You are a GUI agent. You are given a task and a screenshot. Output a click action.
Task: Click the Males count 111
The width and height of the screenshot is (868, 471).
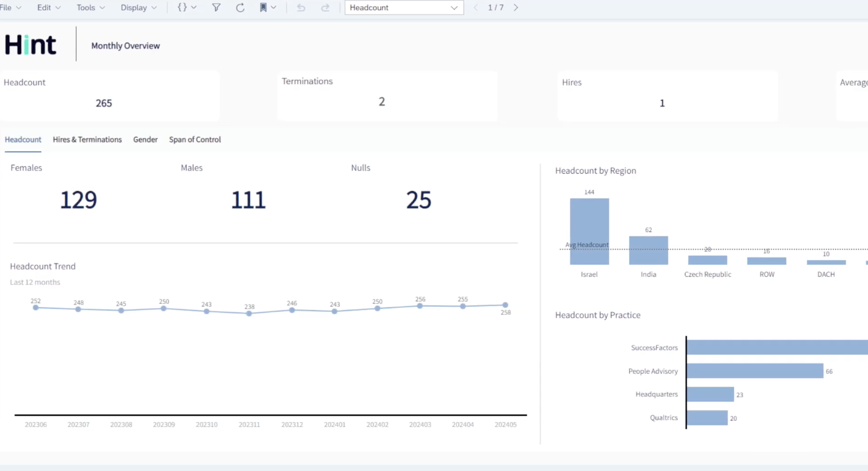[248, 200]
